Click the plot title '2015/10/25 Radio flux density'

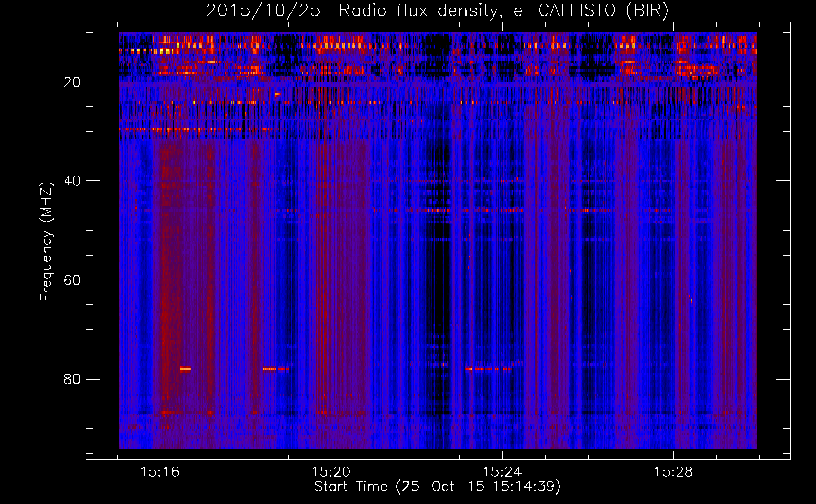[437, 11]
